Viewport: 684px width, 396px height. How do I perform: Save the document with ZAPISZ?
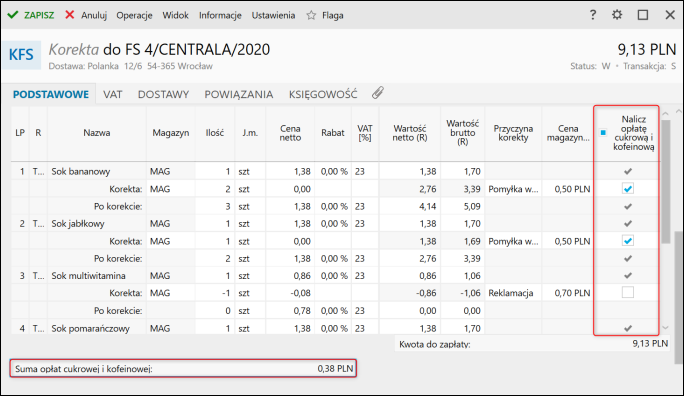(31, 15)
